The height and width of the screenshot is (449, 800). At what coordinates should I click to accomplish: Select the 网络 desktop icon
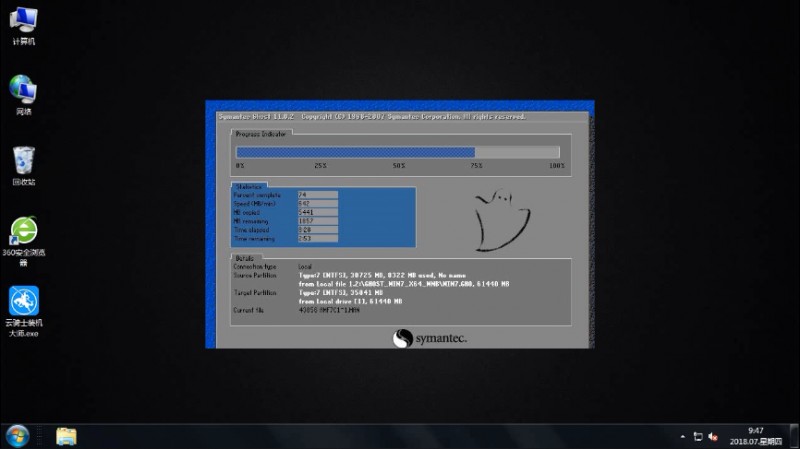23,95
